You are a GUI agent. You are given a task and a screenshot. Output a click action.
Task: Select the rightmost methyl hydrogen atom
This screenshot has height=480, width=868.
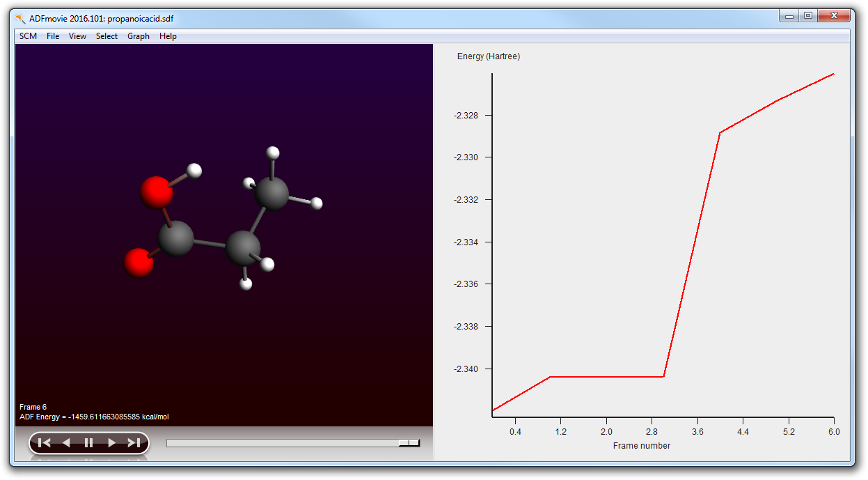pyautogui.click(x=317, y=203)
